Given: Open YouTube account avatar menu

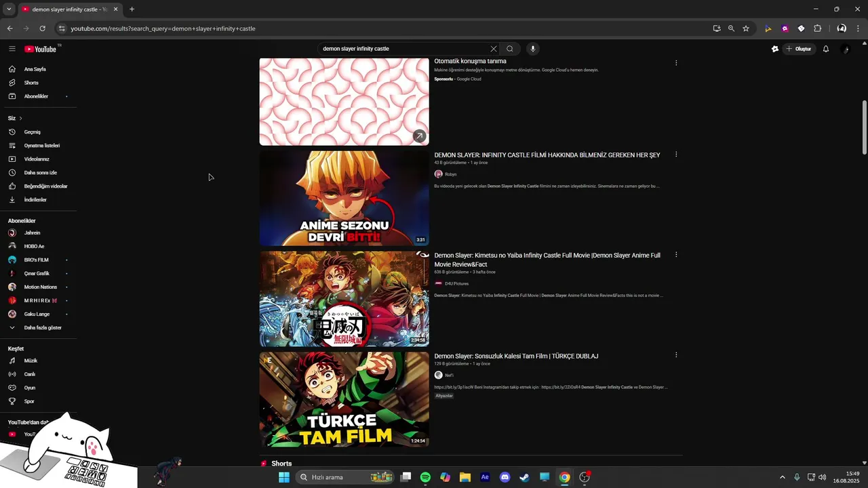Looking at the screenshot, I should pyautogui.click(x=846, y=49).
